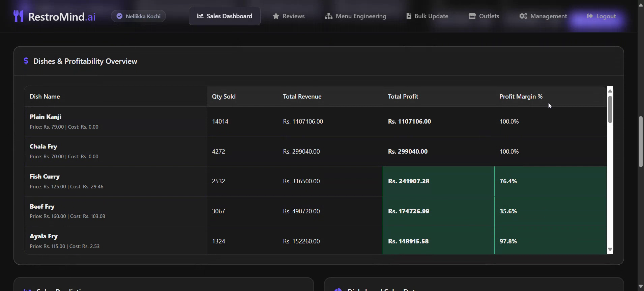The image size is (644, 291).
Task: Click Fish Curry price and cost line
Action: [x=66, y=187]
